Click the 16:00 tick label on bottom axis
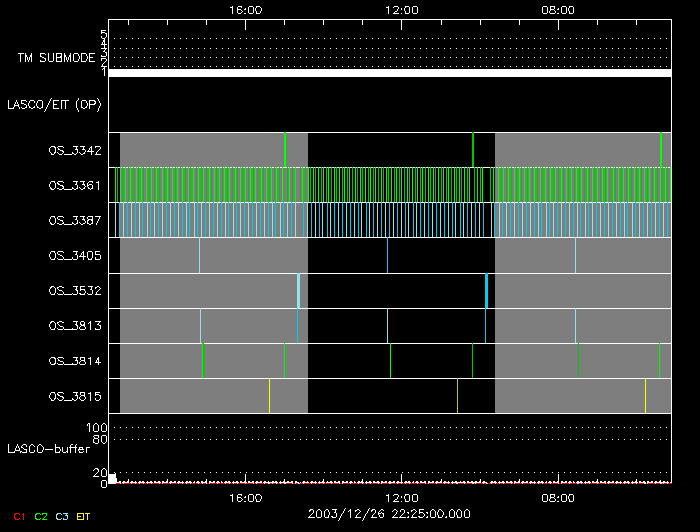Screen dimensions: 700x532 coord(245,497)
